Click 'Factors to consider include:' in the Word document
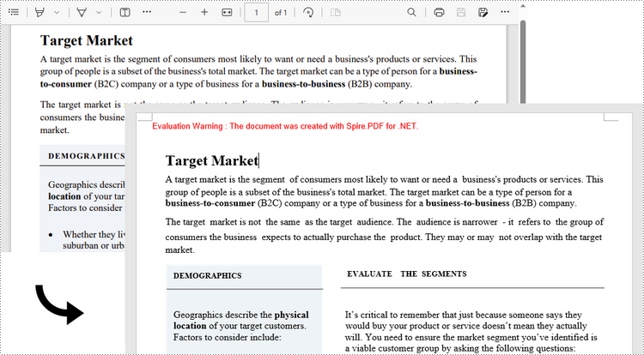Screen dimensions: 644x355 tap(227, 337)
